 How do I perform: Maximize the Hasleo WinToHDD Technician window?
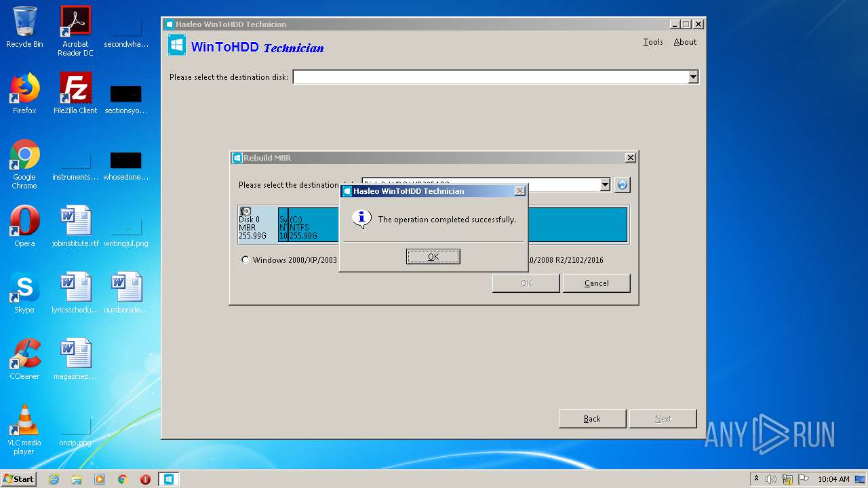coord(686,24)
